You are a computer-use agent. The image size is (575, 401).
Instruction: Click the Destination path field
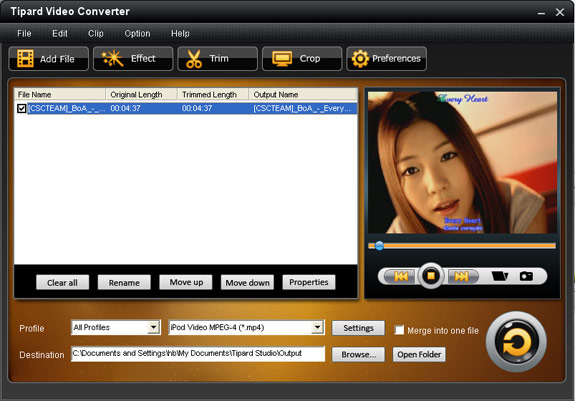coord(198,354)
